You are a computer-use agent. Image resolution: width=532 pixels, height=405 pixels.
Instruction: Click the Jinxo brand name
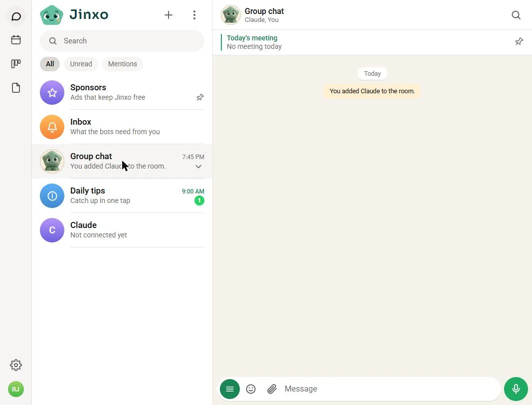point(89,14)
